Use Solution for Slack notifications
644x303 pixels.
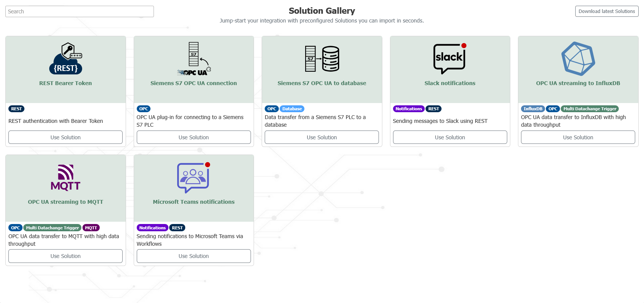pyautogui.click(x=450, y=137)
